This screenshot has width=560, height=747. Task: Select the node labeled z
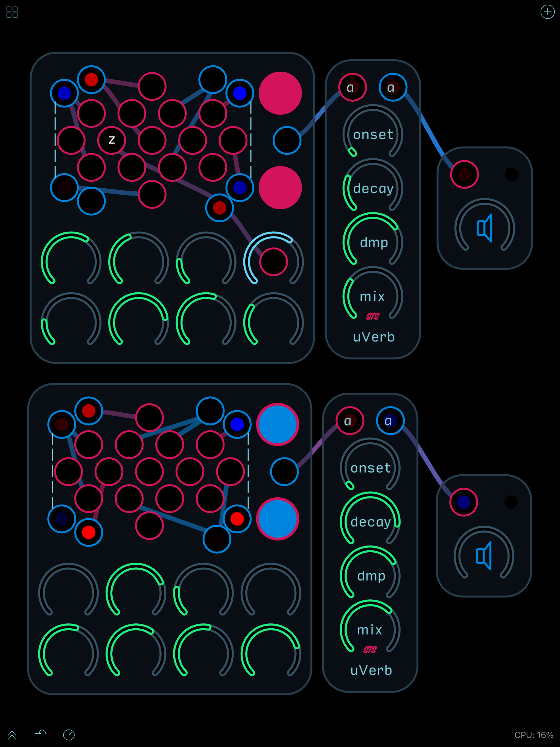[112, 140]
